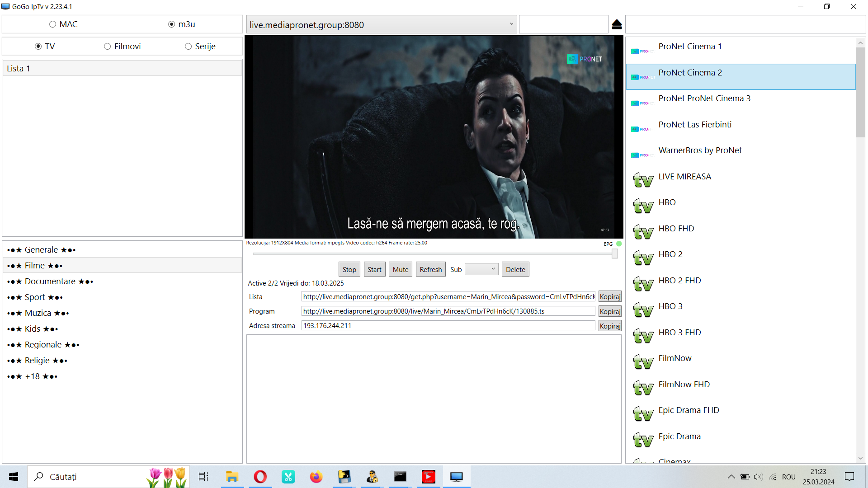868x488 pixels.
Task: Click the tv icon beside HBO 2
Action: pos(643,258)
